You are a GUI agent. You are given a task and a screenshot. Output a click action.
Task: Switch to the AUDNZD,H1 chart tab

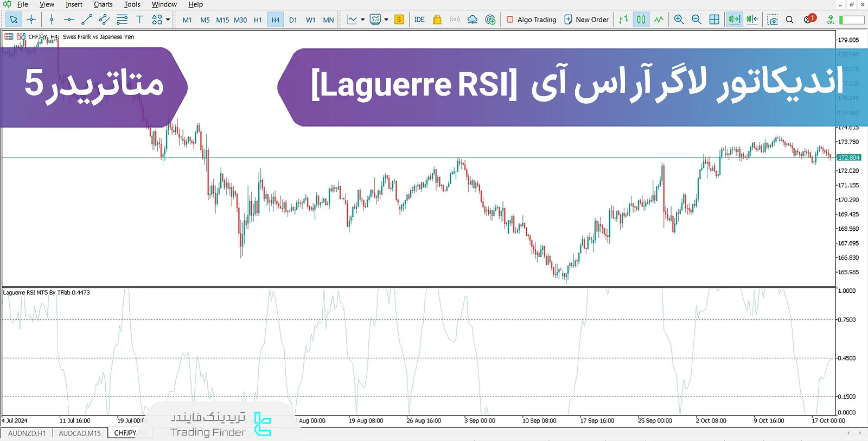click(27, 433)
